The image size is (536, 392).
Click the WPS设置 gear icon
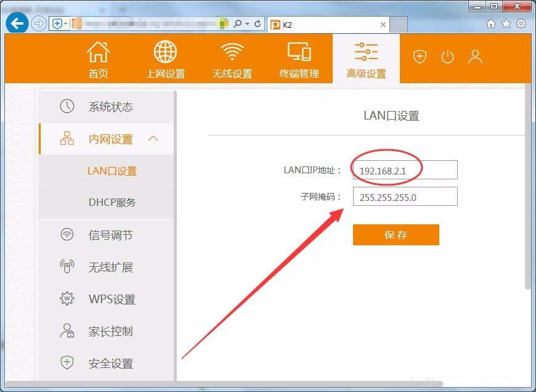click(x=66, y=299)
